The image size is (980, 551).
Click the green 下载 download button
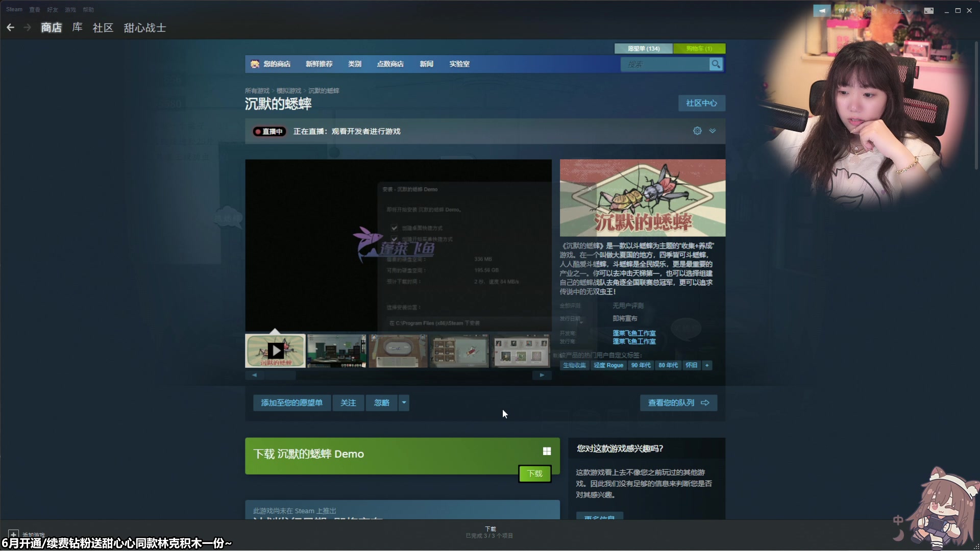click(535, 474)
